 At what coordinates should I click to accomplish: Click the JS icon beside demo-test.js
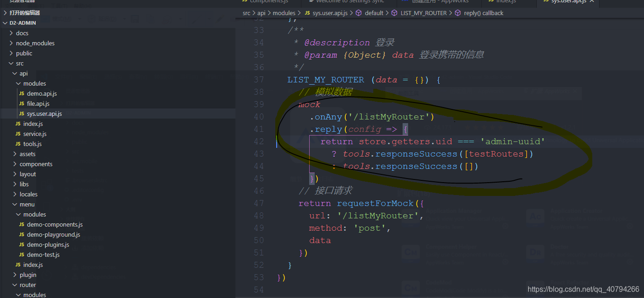[x=22, y=255]
